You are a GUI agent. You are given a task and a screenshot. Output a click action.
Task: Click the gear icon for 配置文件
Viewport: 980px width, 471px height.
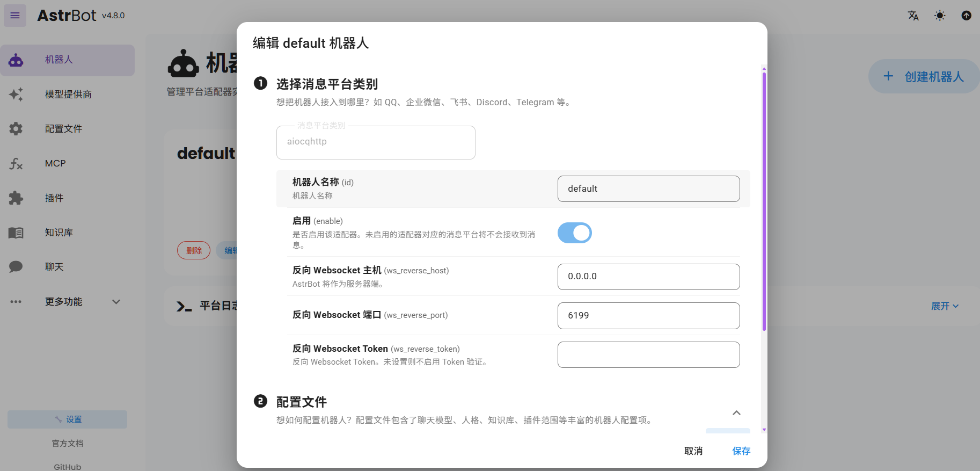pyautogui.click(x=16, y=129)
